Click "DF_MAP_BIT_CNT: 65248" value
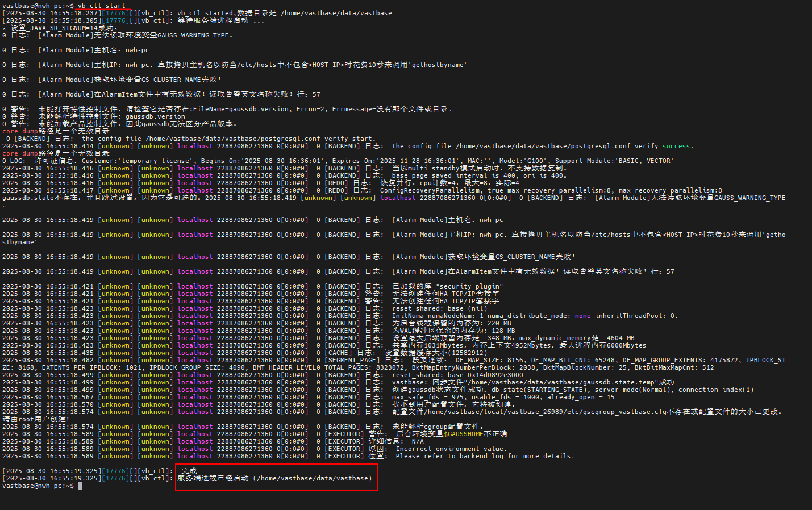The width and height of the screenshot is (812, 510). tap(573, 360)
